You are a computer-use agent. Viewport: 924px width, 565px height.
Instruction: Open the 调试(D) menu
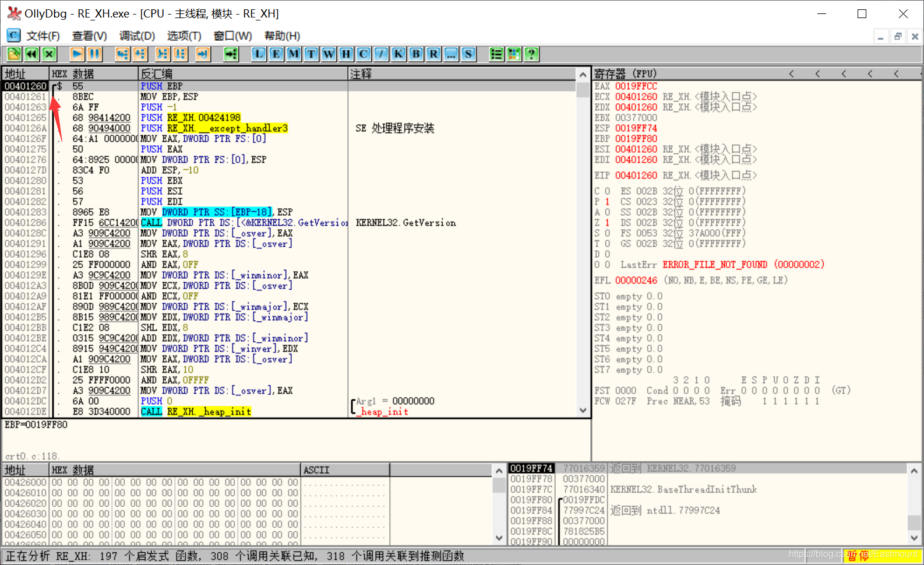[137, 36]
